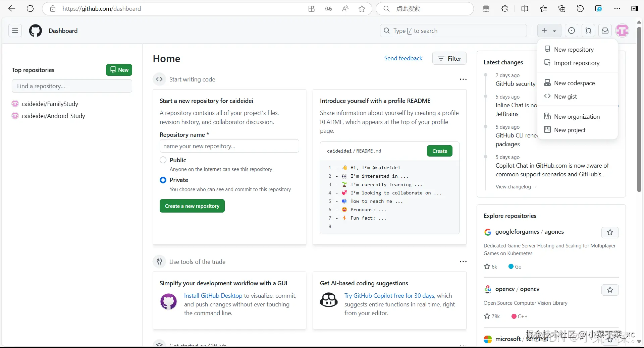Star the googleforgames/agones repository

(x=610, y=232)
